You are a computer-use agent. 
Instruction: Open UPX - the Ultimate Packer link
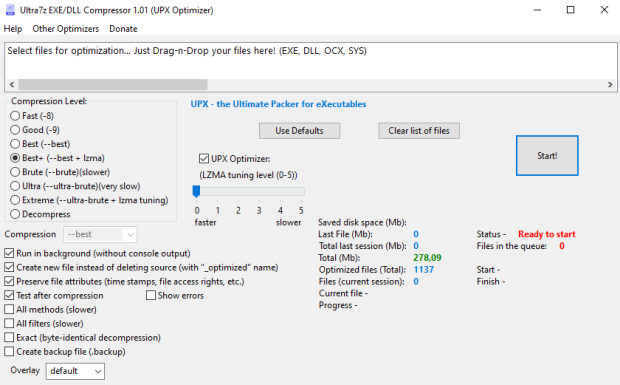click(278, 104)
